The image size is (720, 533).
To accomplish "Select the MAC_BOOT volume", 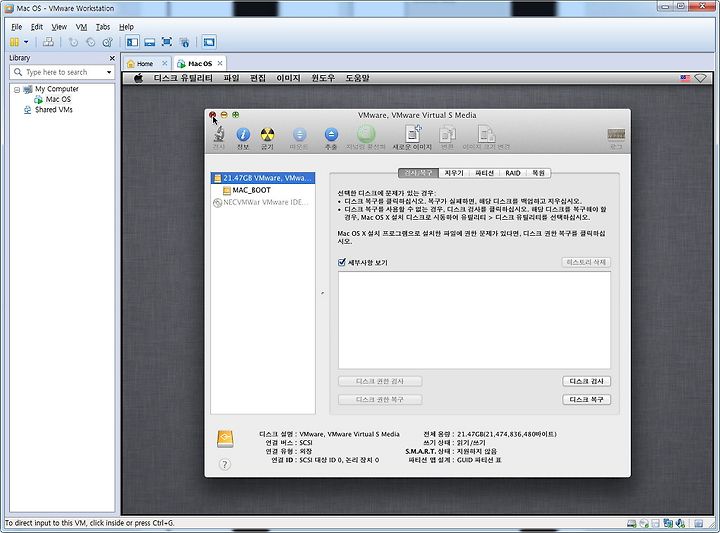I will click(263, 190).
